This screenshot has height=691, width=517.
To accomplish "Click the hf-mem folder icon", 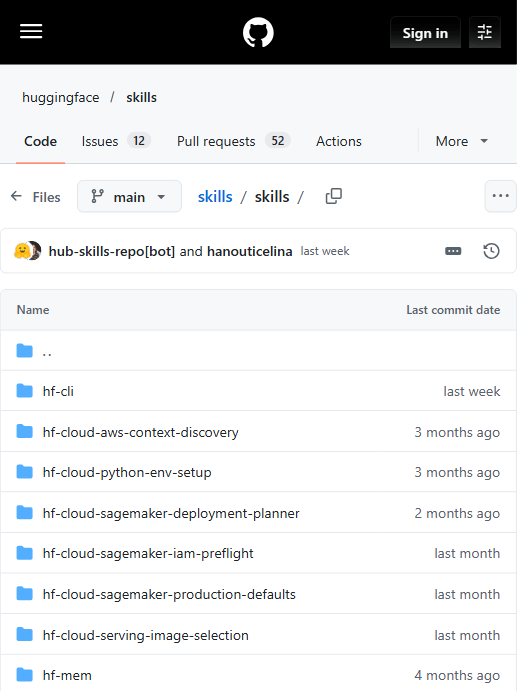I will pos(25,675).
